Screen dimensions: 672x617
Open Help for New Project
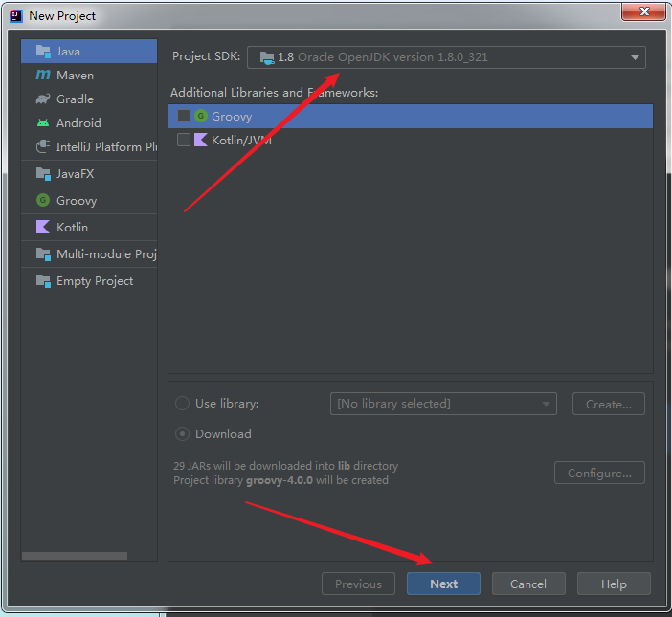pyautogui.click(x=614, y=584)
